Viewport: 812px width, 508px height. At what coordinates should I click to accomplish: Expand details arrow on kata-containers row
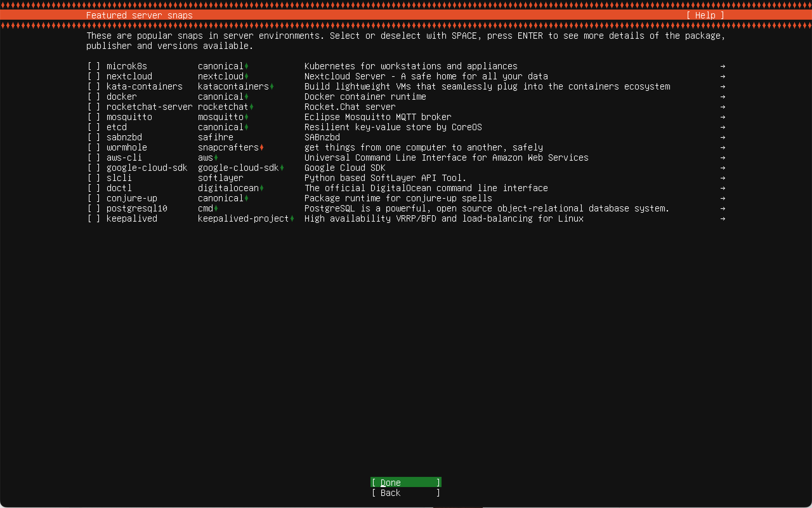pos(723,86)
